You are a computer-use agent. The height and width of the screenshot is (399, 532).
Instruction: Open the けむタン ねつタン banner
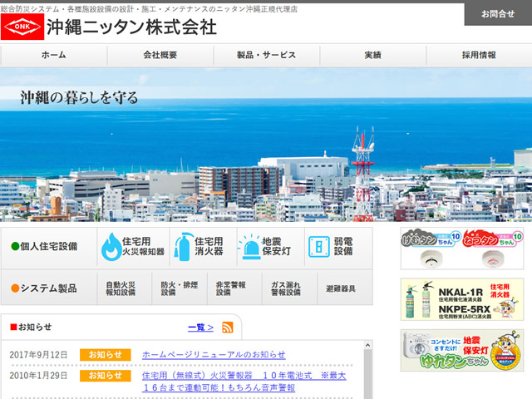click(x=462, y=249)
